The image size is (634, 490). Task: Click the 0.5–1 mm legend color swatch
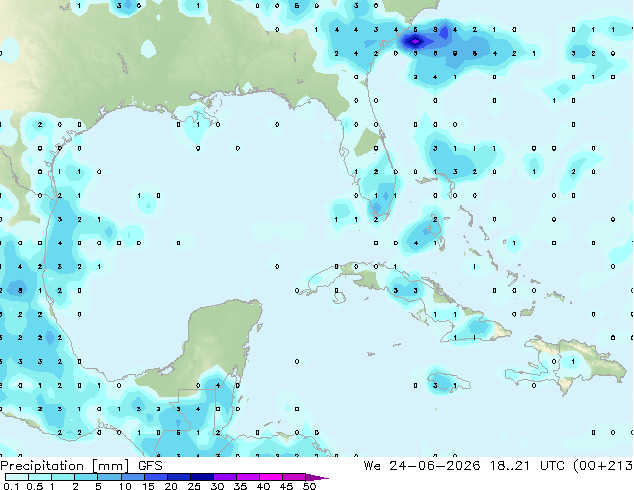tap(40, 477)
